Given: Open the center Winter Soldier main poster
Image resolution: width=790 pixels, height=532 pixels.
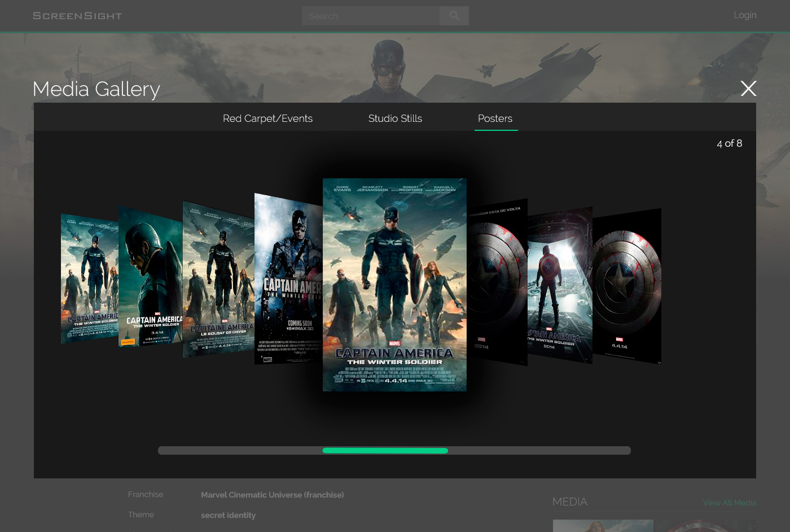Looking at the screenshot, I should coord(394,285).
